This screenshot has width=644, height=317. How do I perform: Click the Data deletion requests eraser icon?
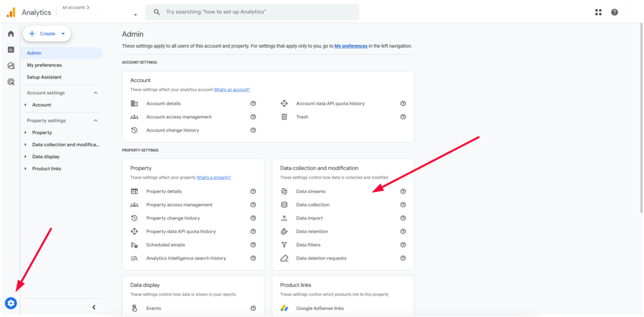[x=284, y=258]
